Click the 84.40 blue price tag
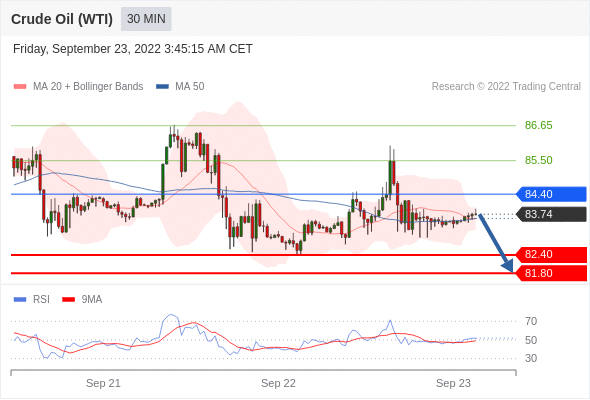590x400 pixels. (550, 194)
